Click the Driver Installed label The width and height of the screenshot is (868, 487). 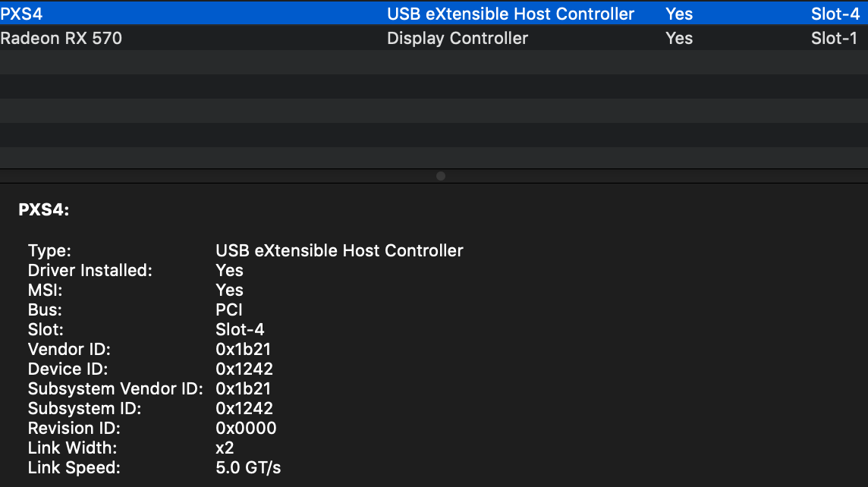tap(90, 270)
